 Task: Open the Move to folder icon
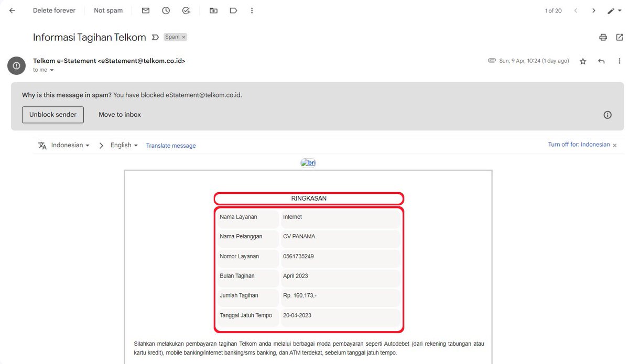(x=213, y=10)
